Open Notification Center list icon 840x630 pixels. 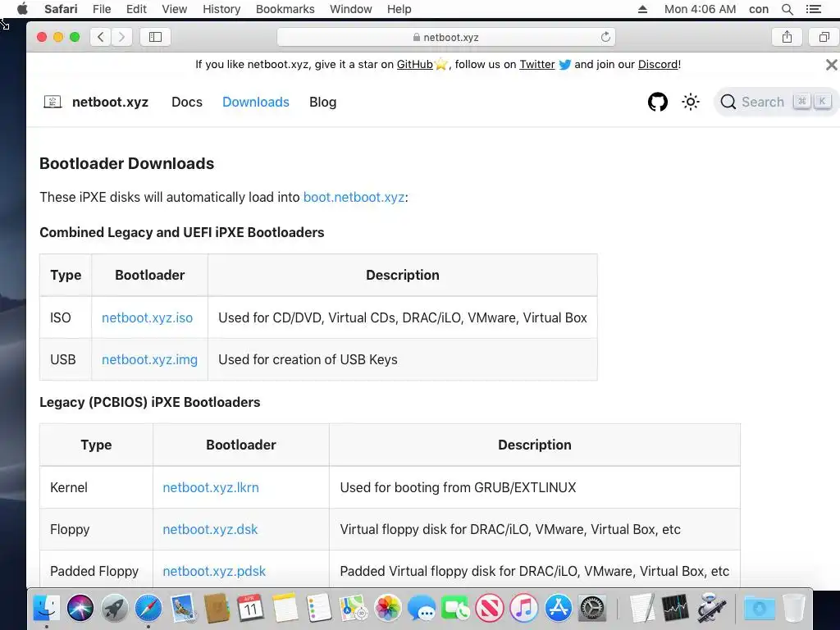point(813,9)
